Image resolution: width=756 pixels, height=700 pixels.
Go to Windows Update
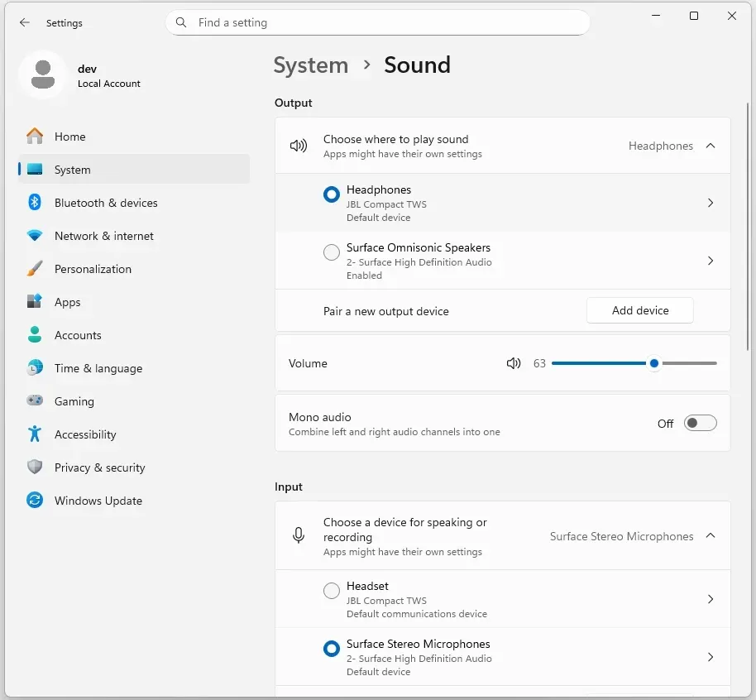point(134,501)
